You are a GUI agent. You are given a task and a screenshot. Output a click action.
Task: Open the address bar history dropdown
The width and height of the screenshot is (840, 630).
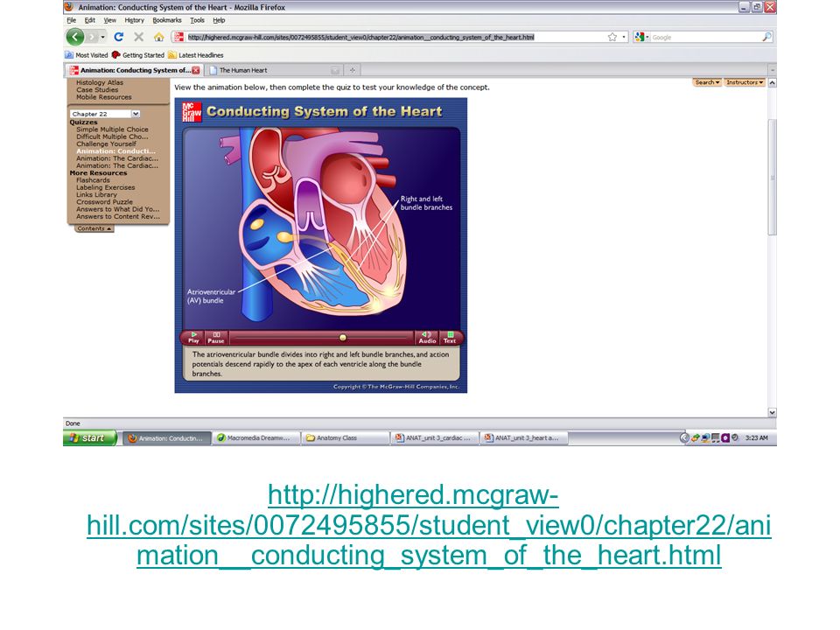click(x=624, y=37)
